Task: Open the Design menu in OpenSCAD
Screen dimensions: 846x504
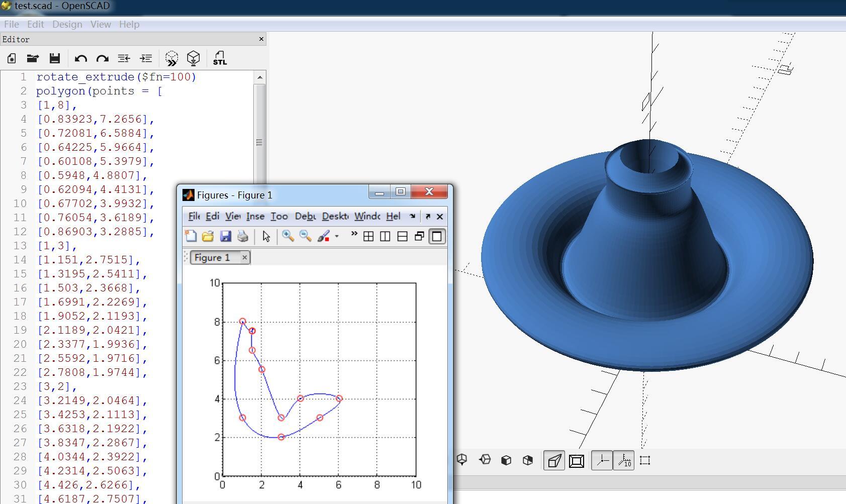Action: pos(67,24)
